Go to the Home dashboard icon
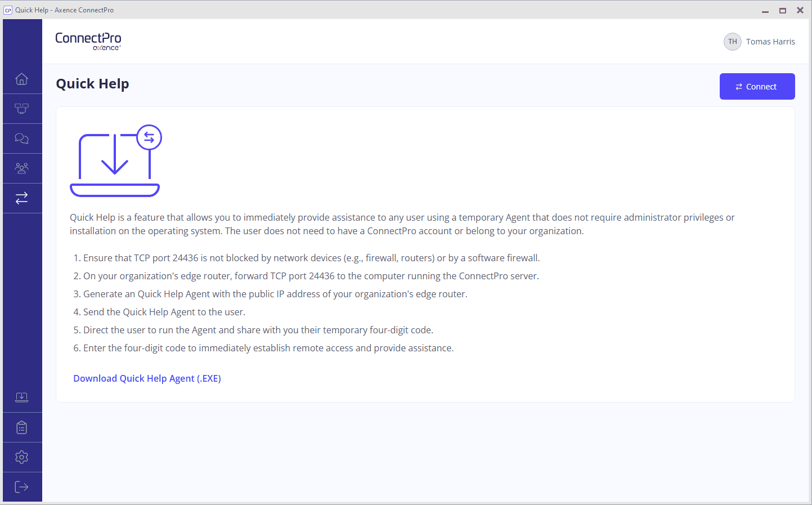The height and width of the screenshot is (505, 812). (x=22, y=79)
